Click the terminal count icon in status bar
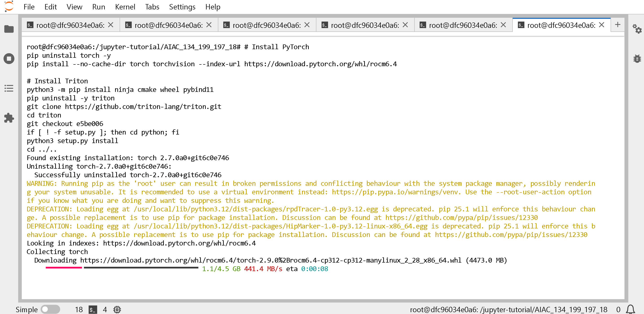This screenshot has height=314, width=644. (93, 310)
